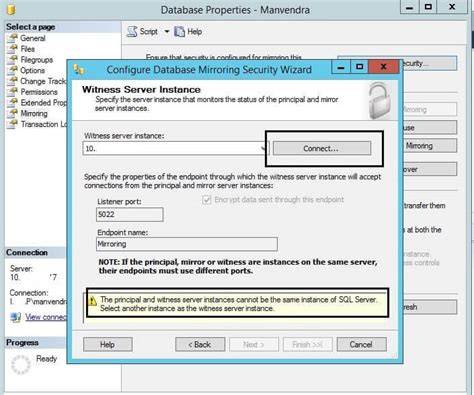Select the Files page
The image size is (474, 395).
click(x=28, y=49)
